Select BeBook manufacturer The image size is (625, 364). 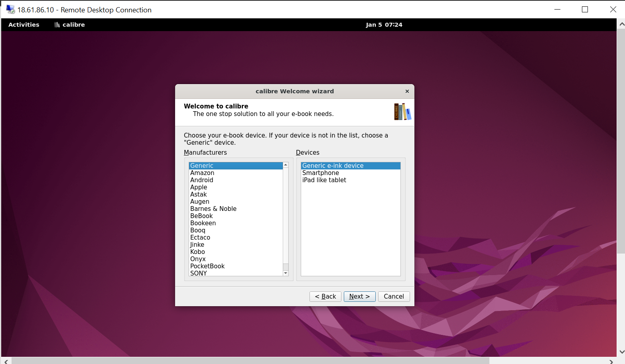[236, 216]
